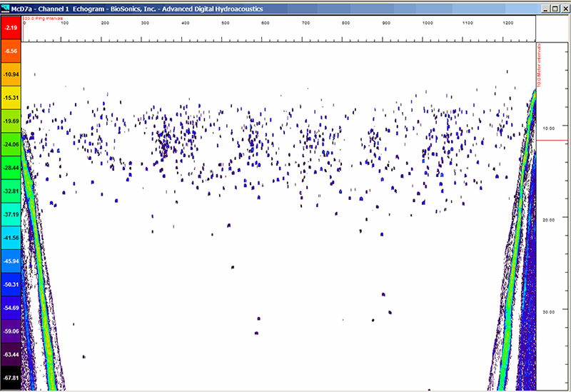Select the -67.81 dB black color swatch
571x392 pixels.
coord(11,378)
